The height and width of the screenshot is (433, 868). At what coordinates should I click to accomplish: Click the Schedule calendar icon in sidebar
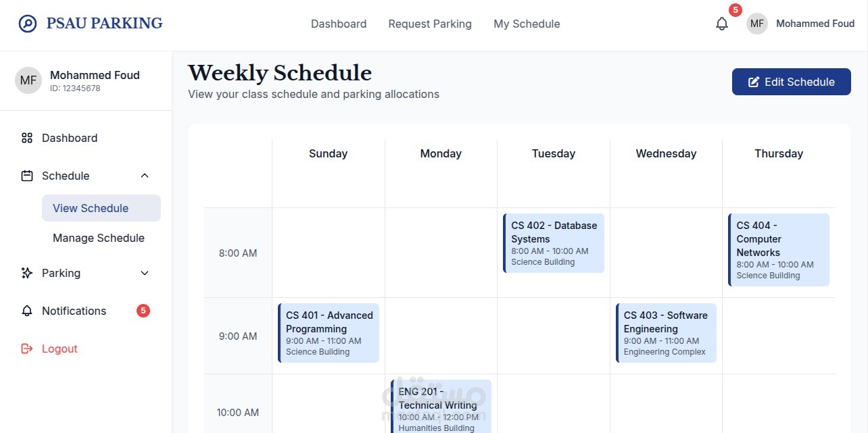pos(27,176)
